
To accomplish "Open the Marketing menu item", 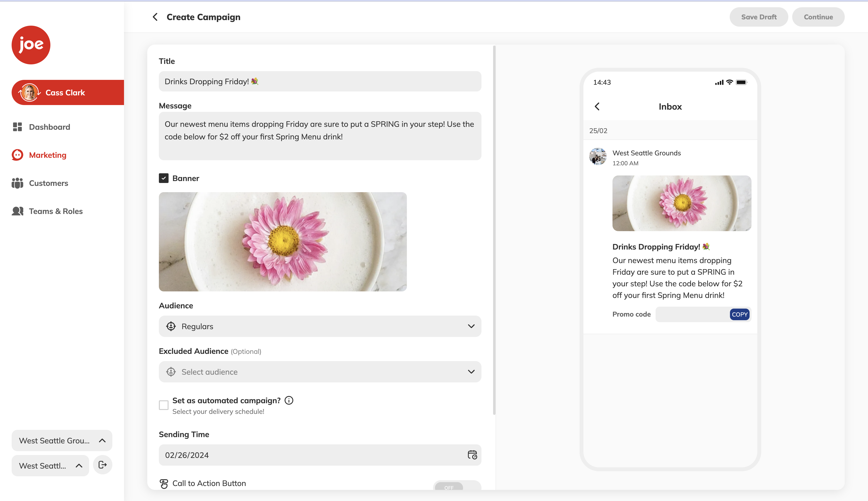I will coord(47,155).
